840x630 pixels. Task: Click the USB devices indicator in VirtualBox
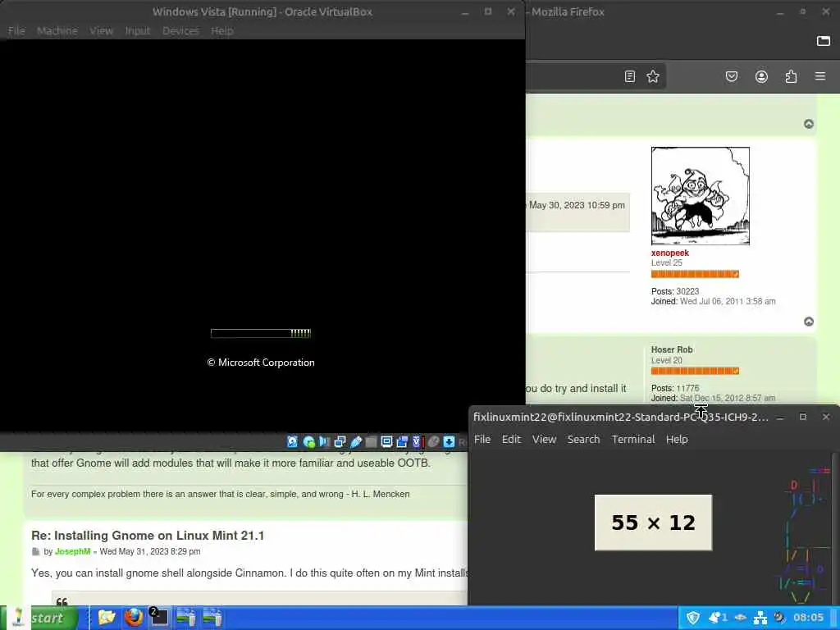tap(356, 441)
